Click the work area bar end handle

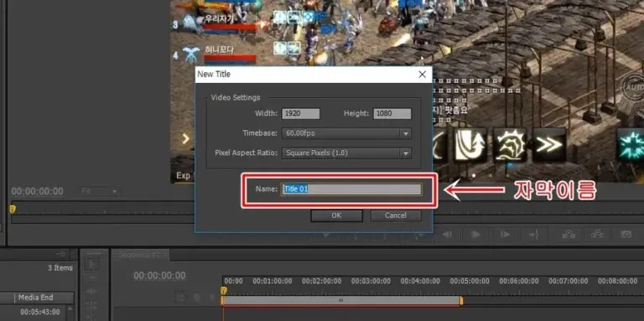461,301
